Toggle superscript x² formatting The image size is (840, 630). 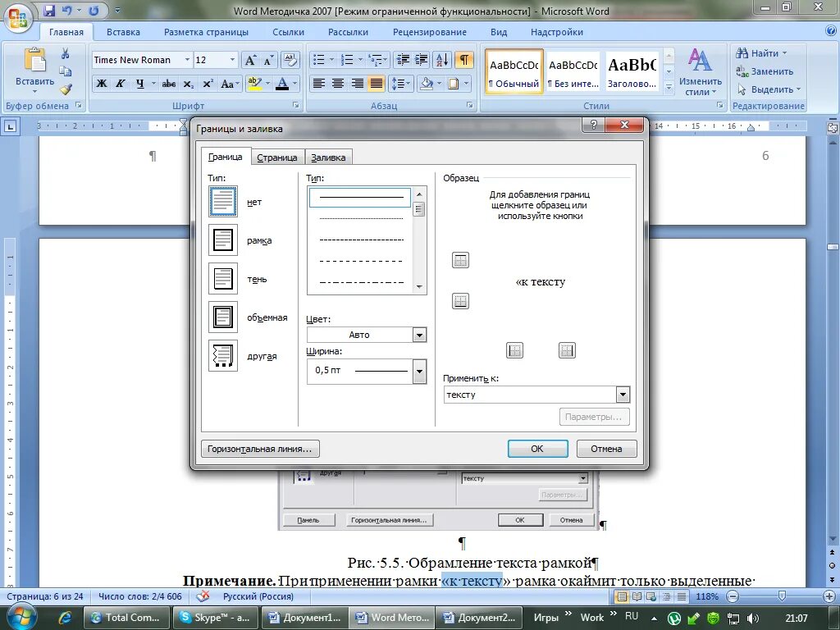208,84
